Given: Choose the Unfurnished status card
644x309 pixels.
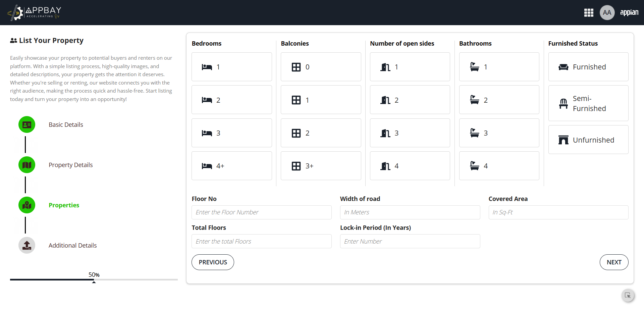Looking at the screenshot, I should pyautogui.click(x=588, y=140).
